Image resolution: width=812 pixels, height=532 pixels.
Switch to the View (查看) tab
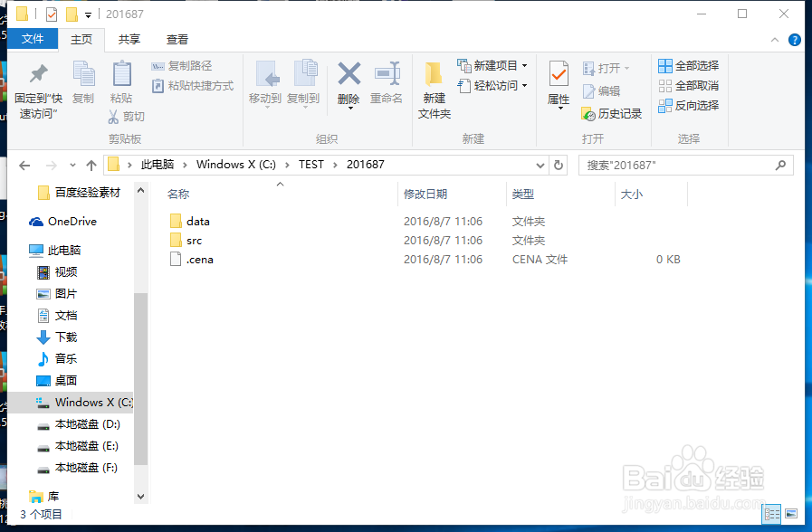(x=177, y=39)
